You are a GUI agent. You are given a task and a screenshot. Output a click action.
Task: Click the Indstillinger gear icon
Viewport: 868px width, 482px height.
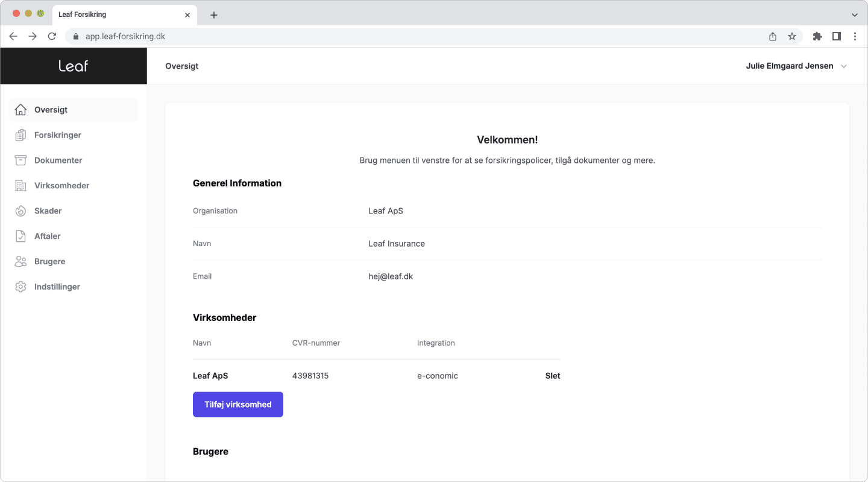[20, 287]
